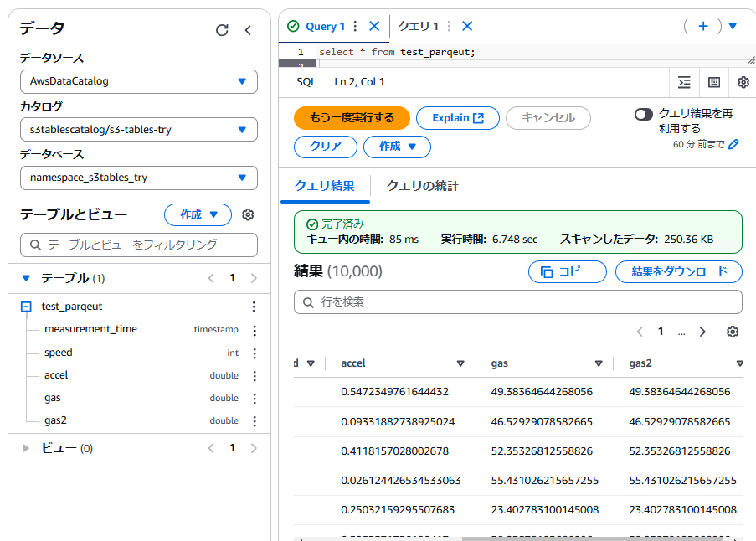Open the sort dropdown on the accel column
The image size is (756, 541).
pyautogui.click(x=461, y=363)
